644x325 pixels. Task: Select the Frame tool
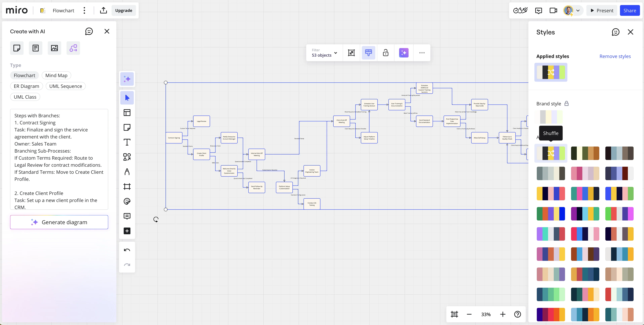coord(127,187)
